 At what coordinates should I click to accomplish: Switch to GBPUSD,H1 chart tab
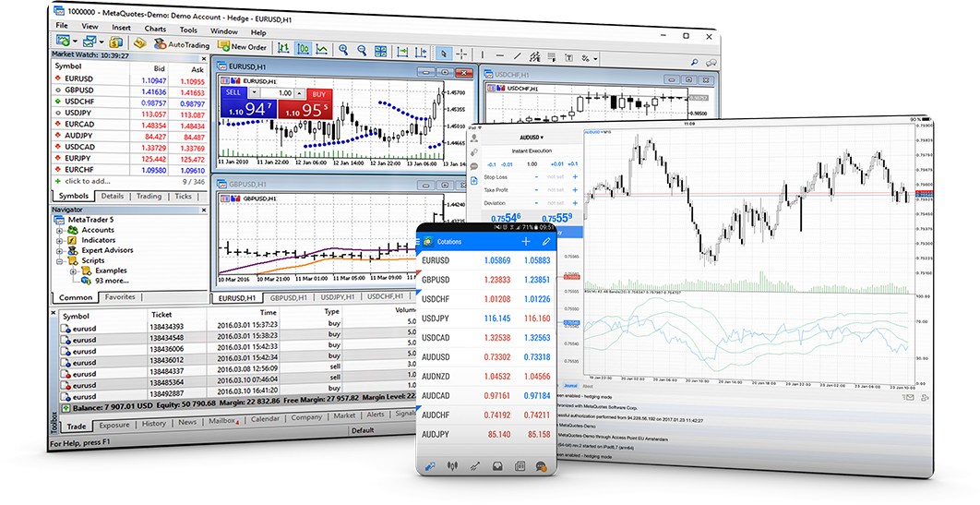coord(288,297)
